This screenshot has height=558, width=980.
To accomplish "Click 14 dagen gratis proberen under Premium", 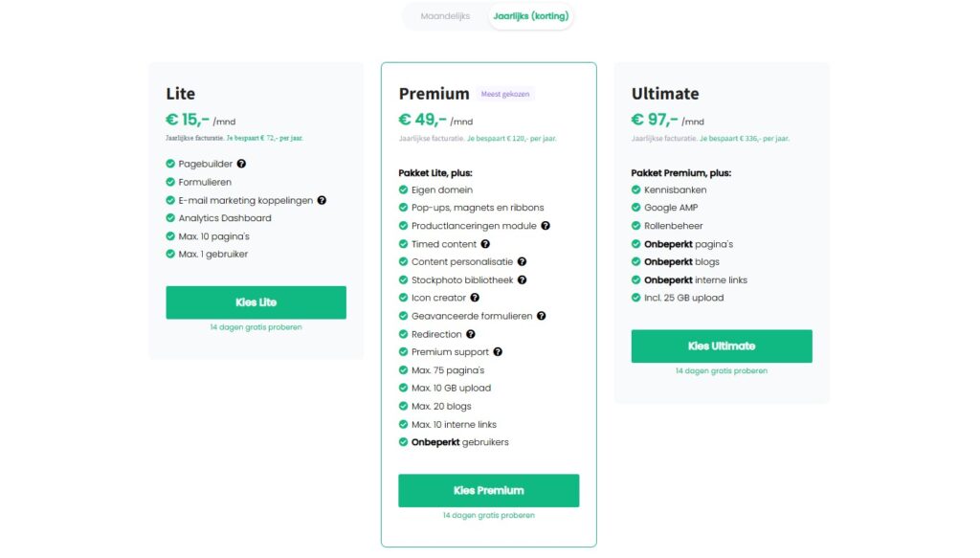I will tap(488, 515).
